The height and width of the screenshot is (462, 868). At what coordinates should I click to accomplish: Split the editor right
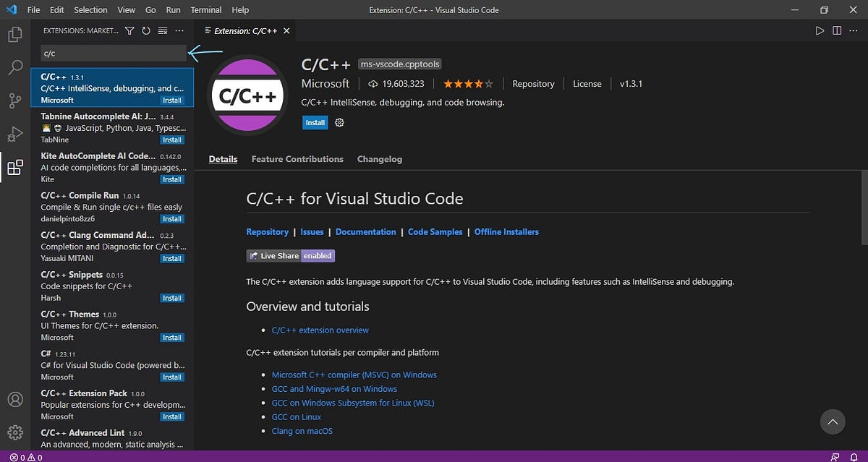(837, 30)
